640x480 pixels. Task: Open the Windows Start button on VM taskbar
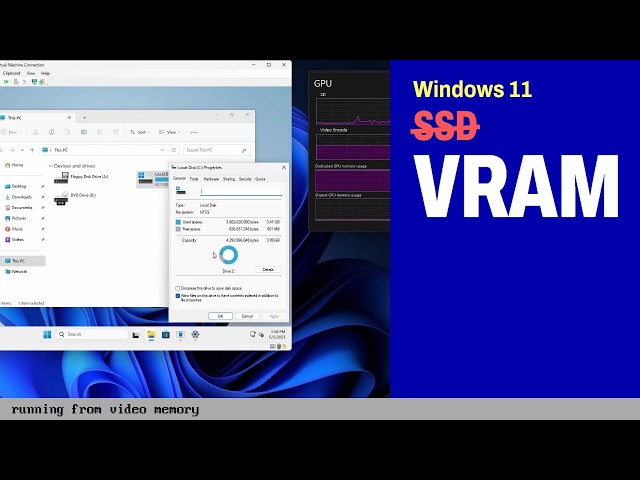coord(47,335)
